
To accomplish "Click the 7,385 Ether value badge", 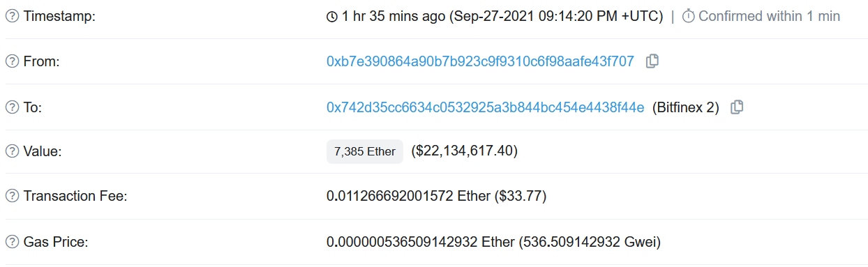I will pos(365,151).
